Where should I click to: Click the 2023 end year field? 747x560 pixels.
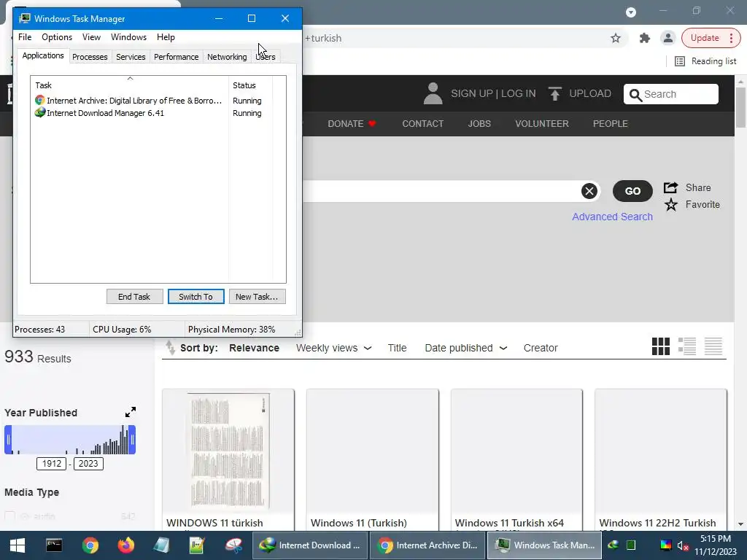point(88,463)
